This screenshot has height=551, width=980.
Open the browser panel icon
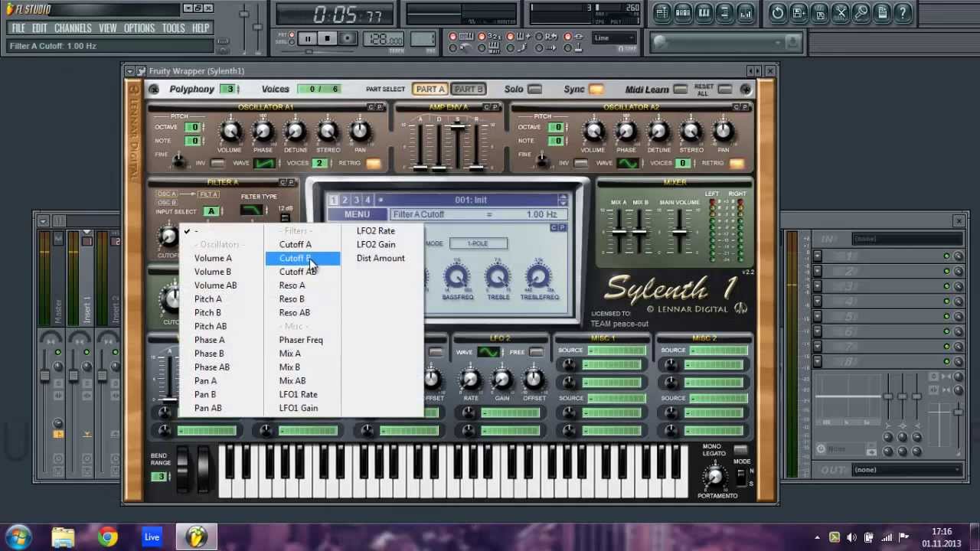[724, 12]
